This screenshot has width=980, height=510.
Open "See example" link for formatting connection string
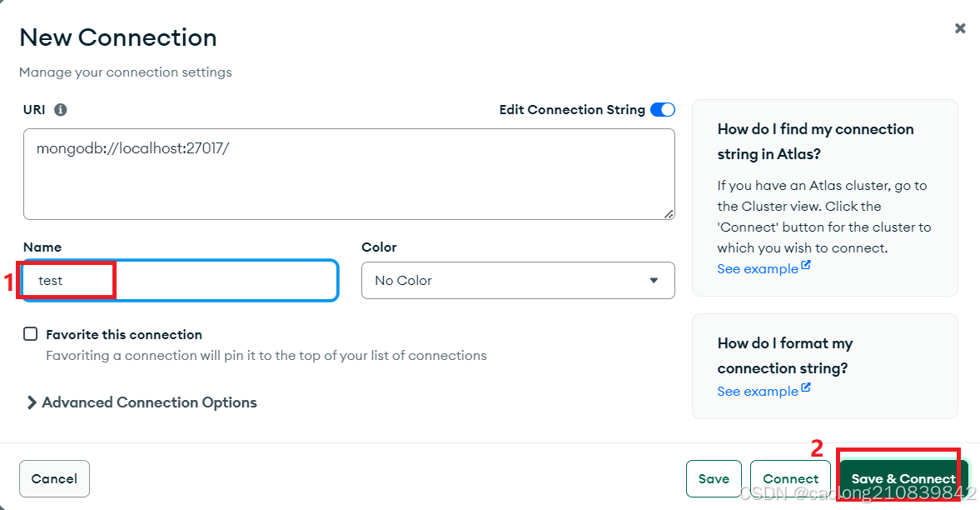tap(757, 392)
